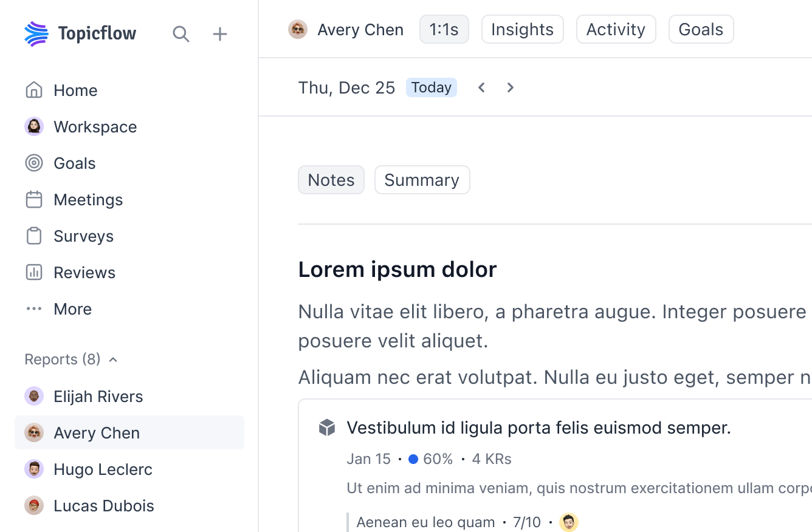Select the 1:1s tab

tap(444, 29)
